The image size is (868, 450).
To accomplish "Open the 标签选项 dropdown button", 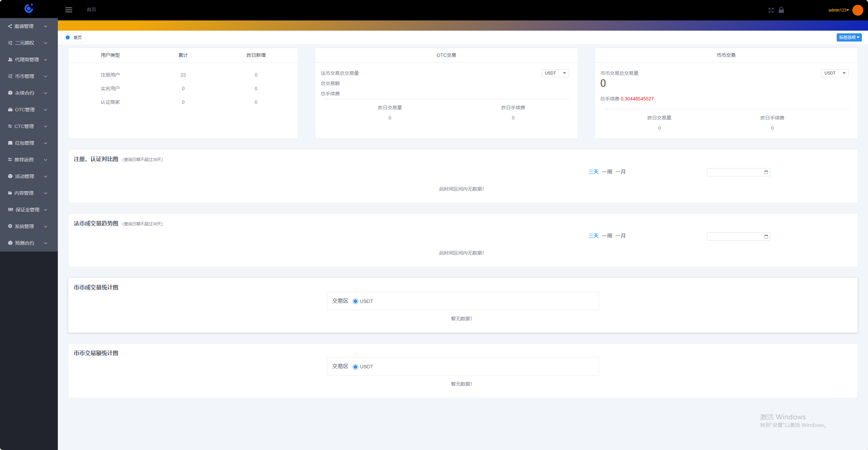I will [849, 37].
